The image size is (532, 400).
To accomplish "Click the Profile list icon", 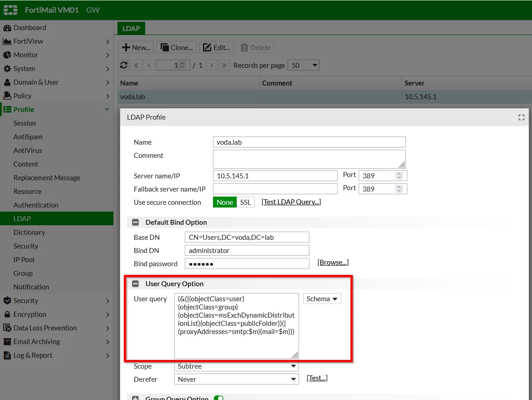I will tap(7, 110).
